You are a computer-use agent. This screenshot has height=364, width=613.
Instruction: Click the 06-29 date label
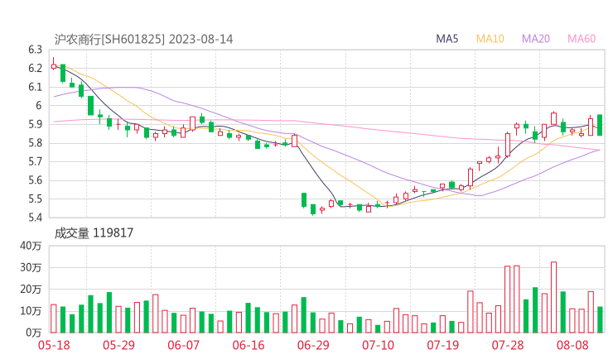[313, 345]
